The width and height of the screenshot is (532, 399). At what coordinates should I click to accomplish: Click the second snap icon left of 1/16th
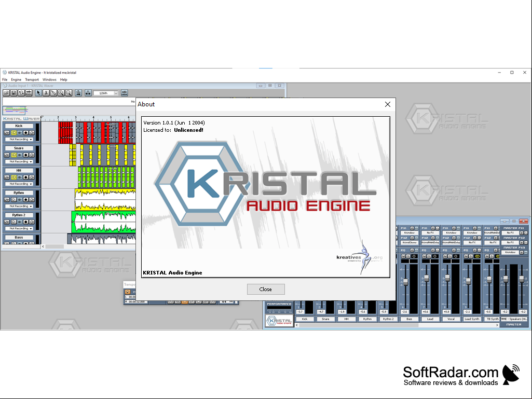point(88,93)
